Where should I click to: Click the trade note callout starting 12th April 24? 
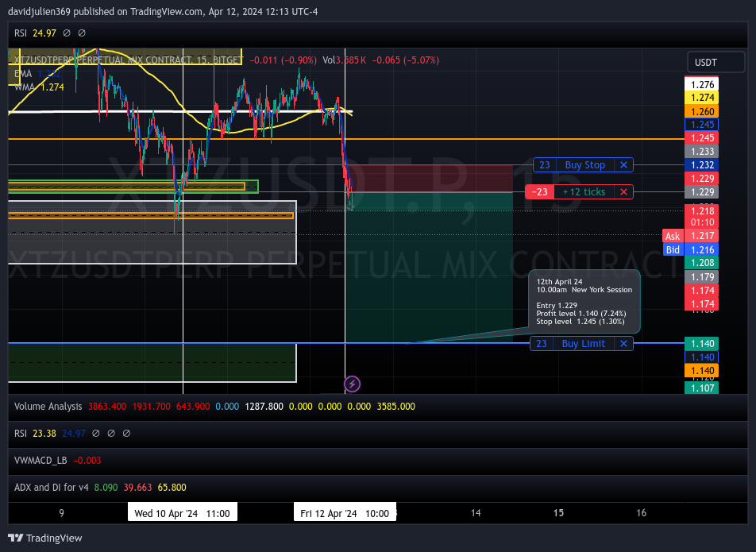[584, 301]
